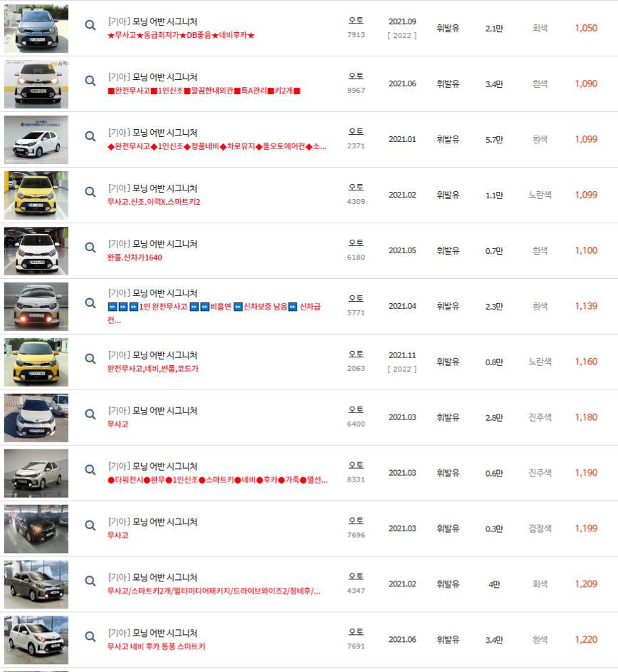Viewport: 618px width, 672px height.
Task: Click the date 2021.09 in the first row
Action: [402, 21]
